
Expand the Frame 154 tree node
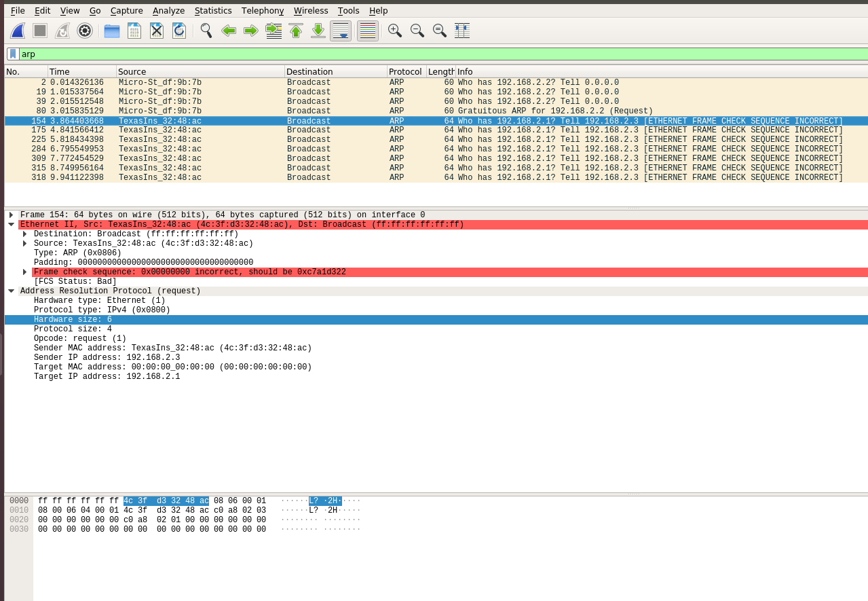click(x=11, y=215)
